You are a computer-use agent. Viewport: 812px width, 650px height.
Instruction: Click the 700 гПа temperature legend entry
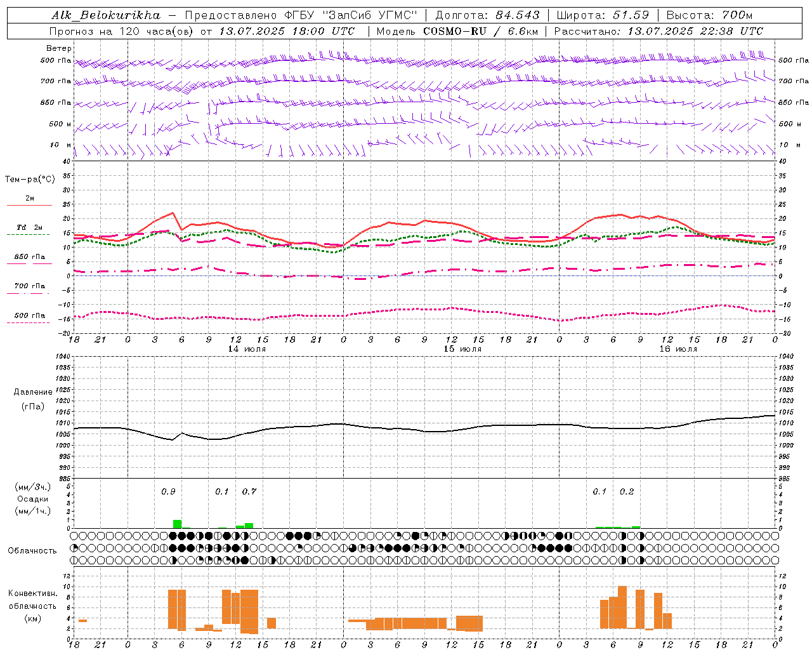coord(29,286)
